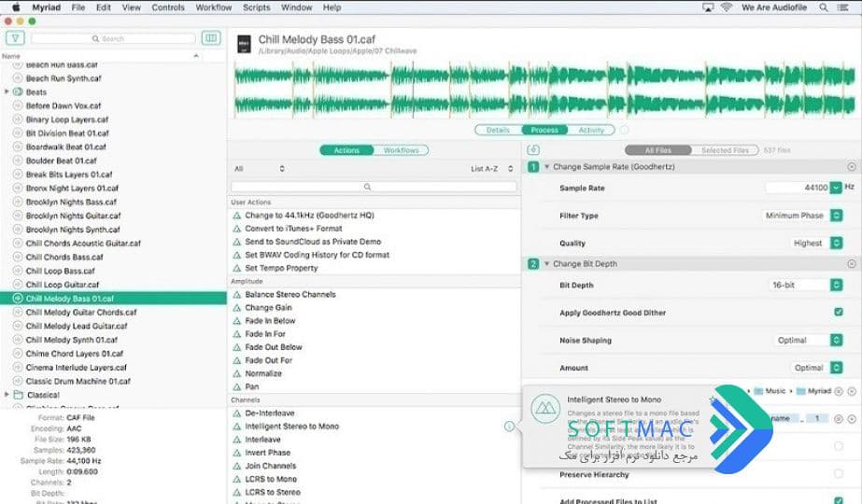Click circle icon beside Chill Loop Bass.caf
The height and width of the screenshot is (504, 862).
pos(18,271)
